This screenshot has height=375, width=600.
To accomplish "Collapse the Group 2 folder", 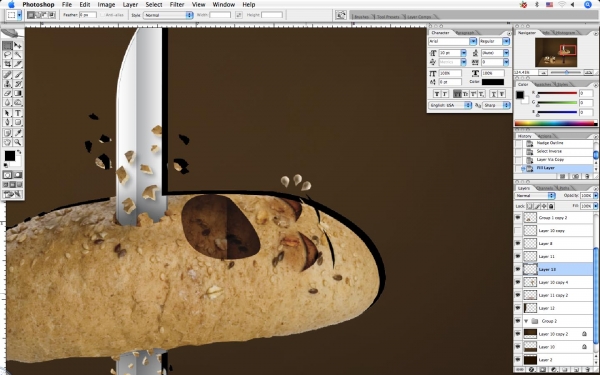I will [x=526, y=321].
